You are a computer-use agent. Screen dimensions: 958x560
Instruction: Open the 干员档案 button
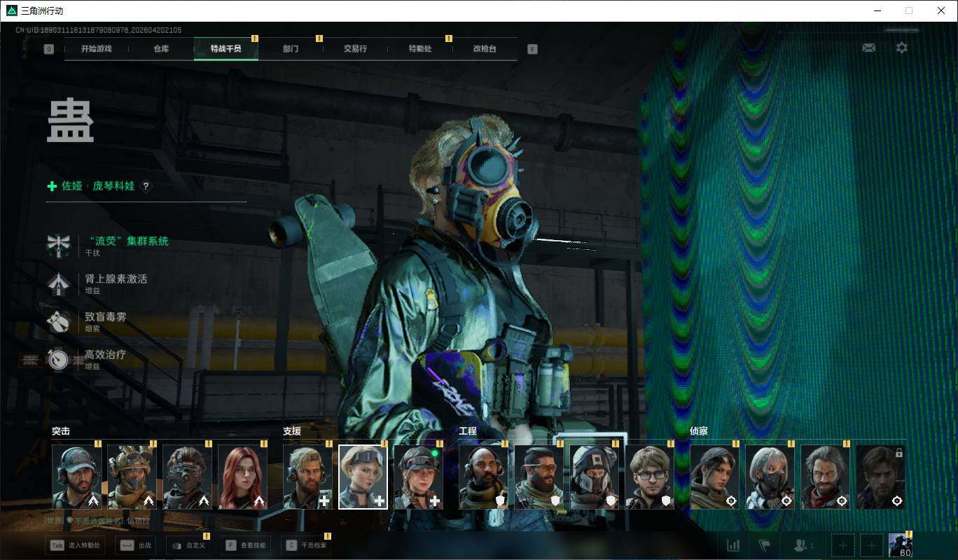[x=305, y=545]
